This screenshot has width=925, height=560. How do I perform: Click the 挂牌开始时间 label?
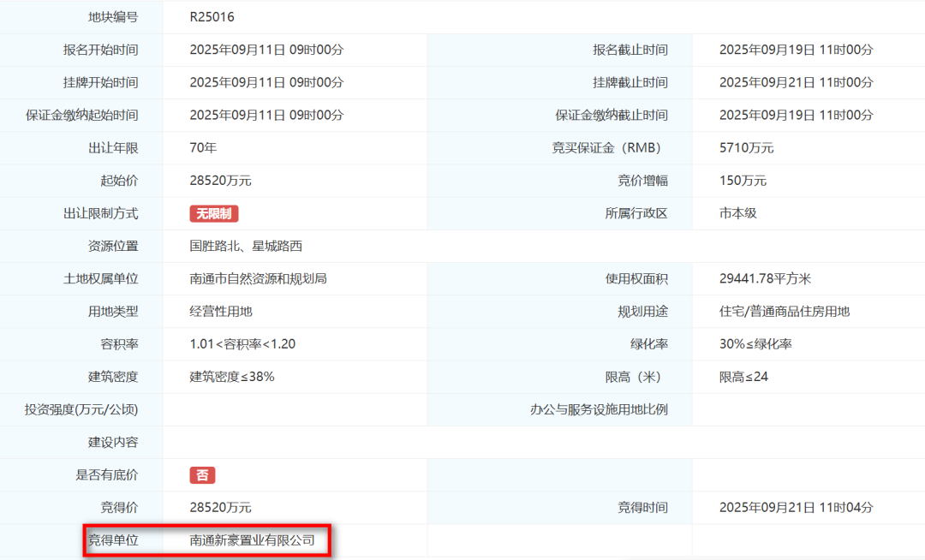(x=101, y=82)
